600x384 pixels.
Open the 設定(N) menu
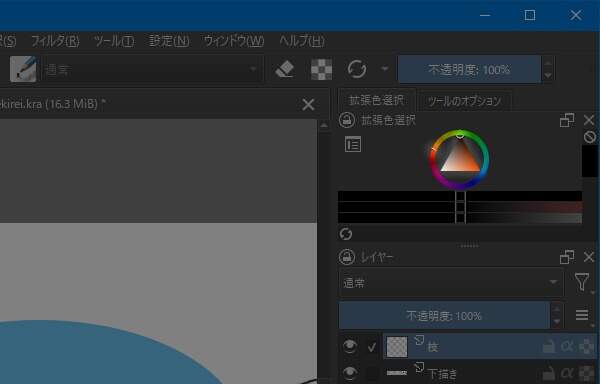[x=169, y=41]
